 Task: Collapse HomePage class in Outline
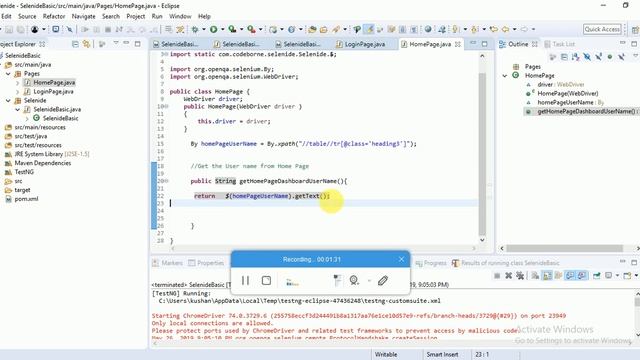pos(505,76)
